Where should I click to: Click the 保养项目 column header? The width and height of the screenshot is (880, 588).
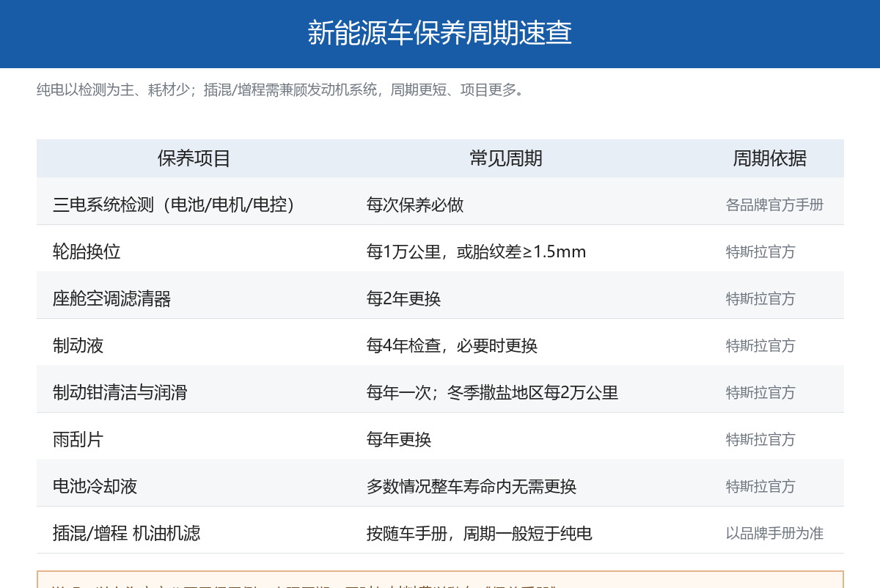coord(194,158)
